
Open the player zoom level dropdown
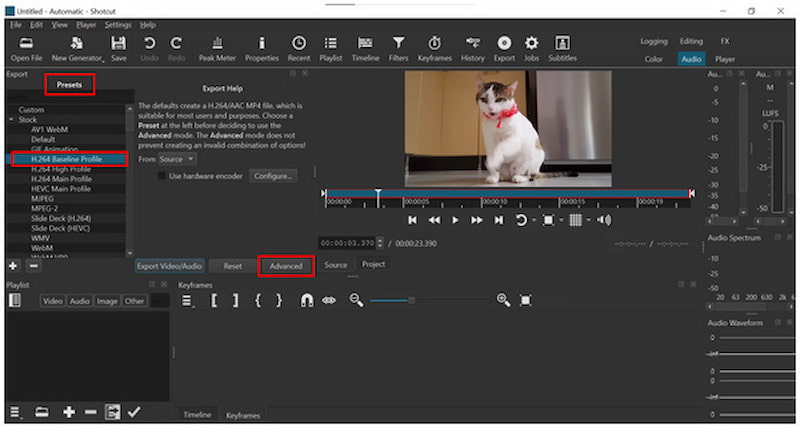pos(560,219)
